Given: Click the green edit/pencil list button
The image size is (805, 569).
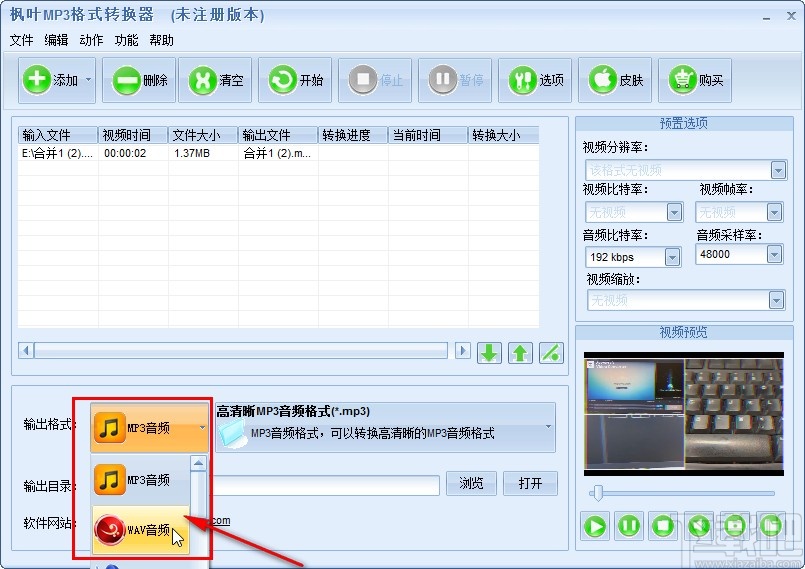Looking at the screenshot, I should tap(551, 353).
